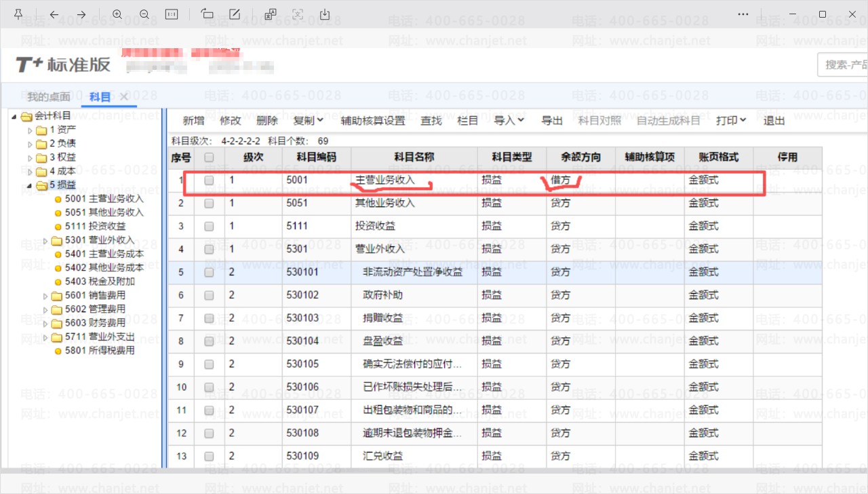Click the folder icon of 会计科目

pyautogui.click(x=27, y=116)
